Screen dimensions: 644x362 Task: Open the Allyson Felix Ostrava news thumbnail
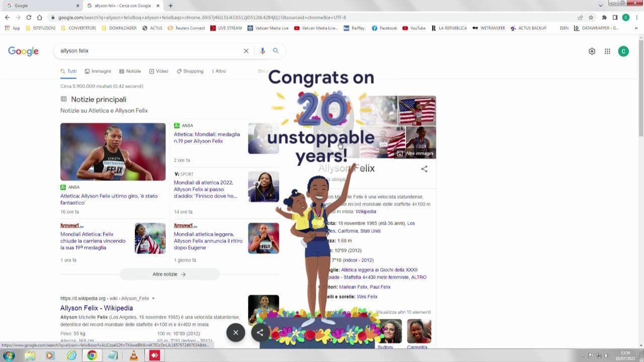click(x=113, y=152)
